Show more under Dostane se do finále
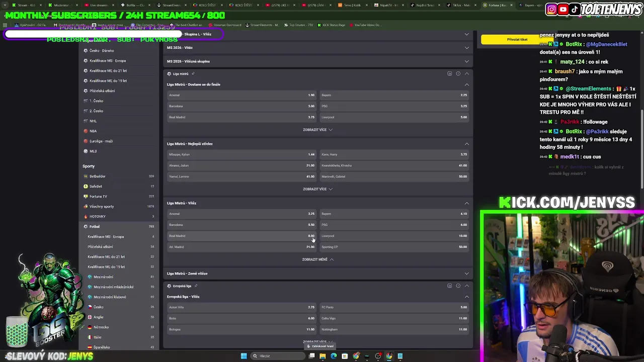 pos(317,130)
